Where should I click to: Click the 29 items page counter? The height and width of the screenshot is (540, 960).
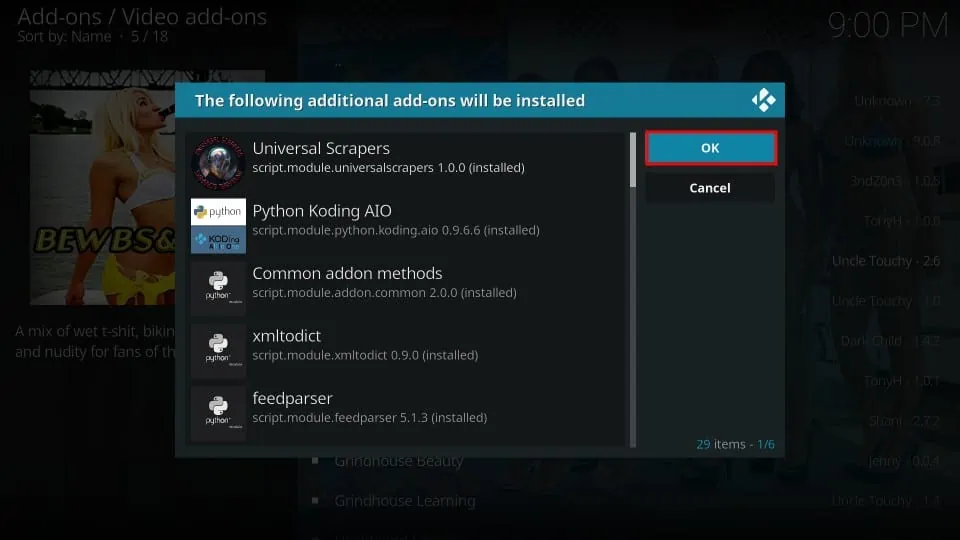[x=735, y=444]
